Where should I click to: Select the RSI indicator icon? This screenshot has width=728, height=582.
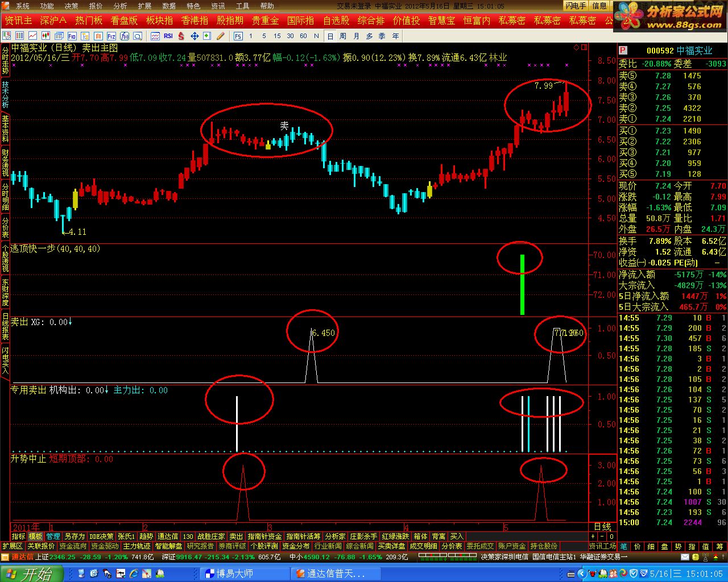168,36
